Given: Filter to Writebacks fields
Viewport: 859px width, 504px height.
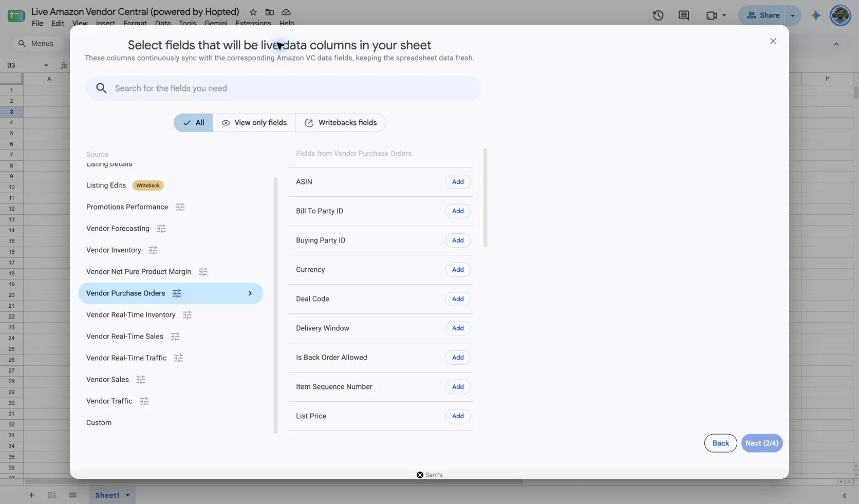Looking at the screenshot, I should pos(341,123).
